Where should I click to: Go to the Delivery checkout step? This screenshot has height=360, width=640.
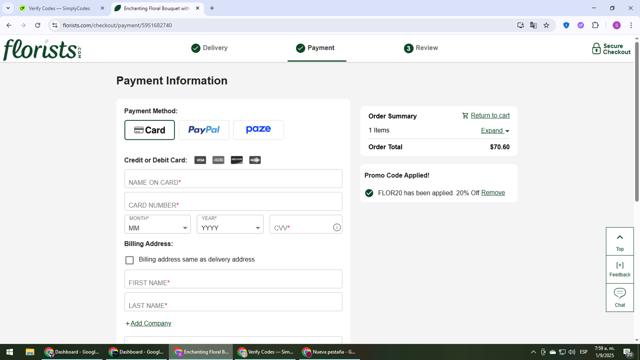pyautogui.click(x=209, y=48)
